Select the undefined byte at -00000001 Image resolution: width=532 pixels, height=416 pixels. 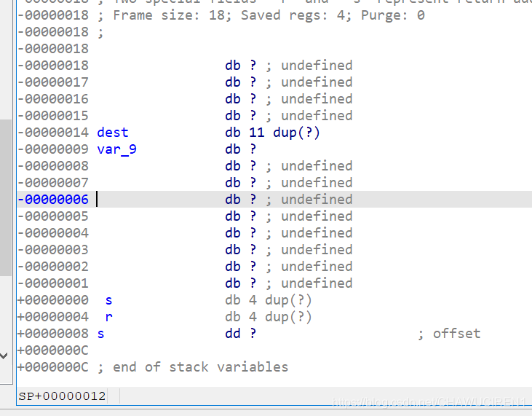[x=288, y=283]
